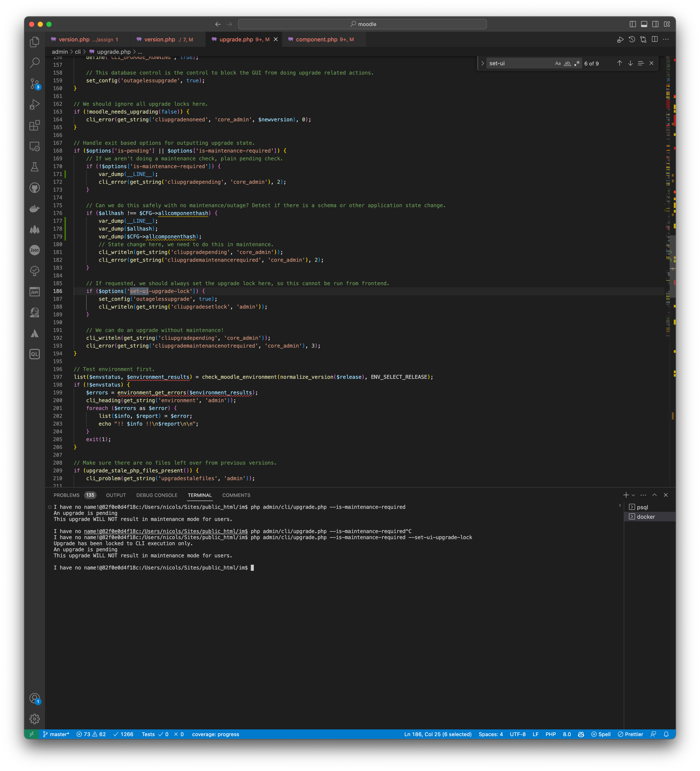Image resolution: width=700 pixels, height=771 pixels.
Task: Open the remote window indicator in status bar
Action: coord(32,734)
